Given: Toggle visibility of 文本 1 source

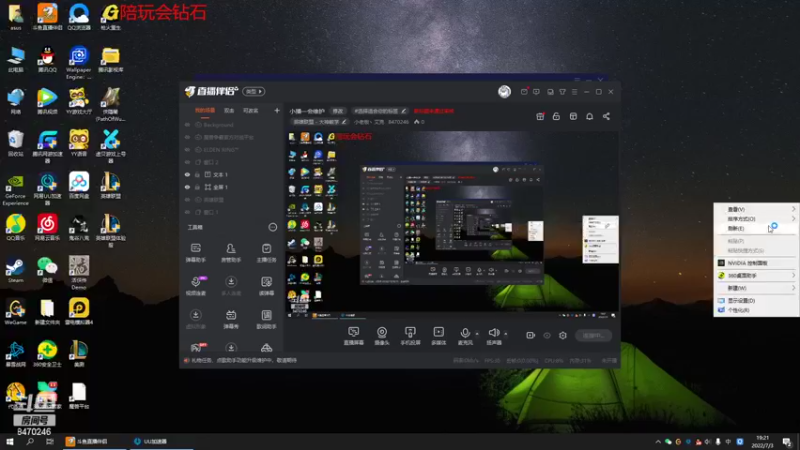Looking at the screenshot, I should coord(187,174).
